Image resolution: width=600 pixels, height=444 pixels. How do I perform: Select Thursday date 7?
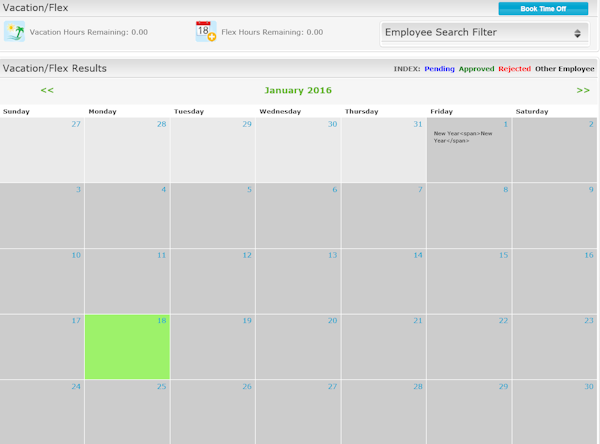tap(383, 215)
